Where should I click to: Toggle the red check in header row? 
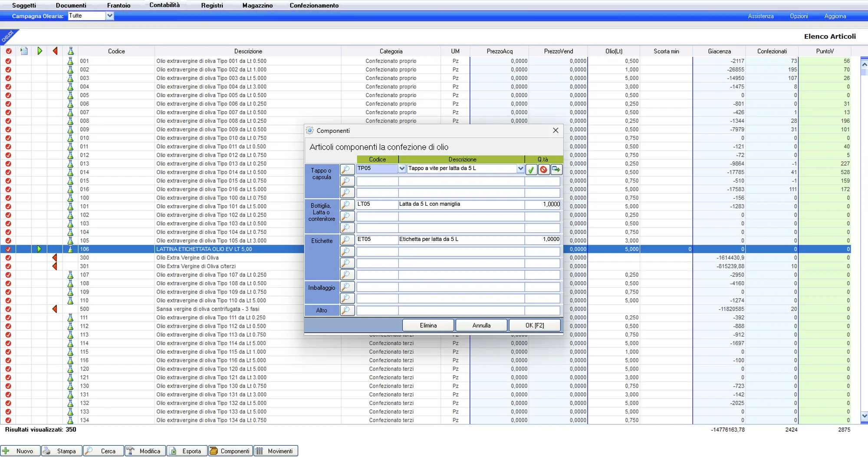tap(8, 51)
